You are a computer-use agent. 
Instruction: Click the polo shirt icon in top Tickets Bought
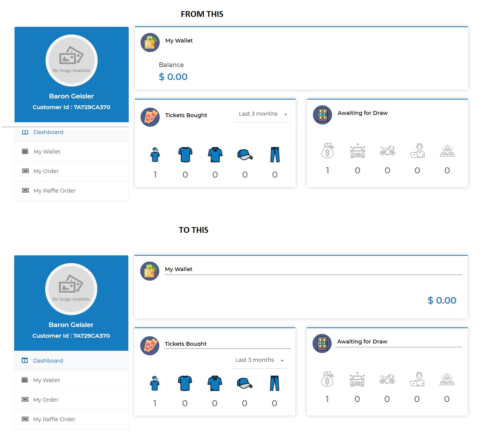click(215, 155)
